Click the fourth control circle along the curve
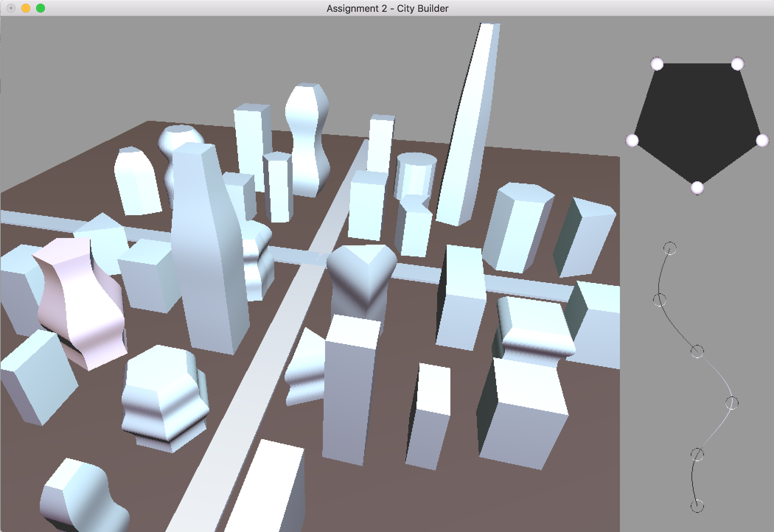The image size is (774, 532). [732, 403]
